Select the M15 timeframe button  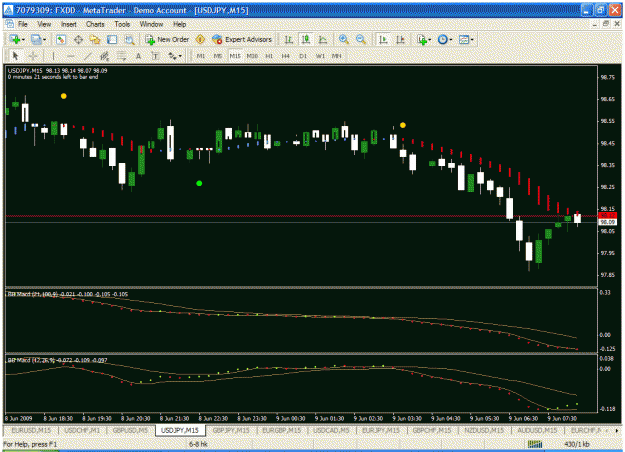point(235,56)
